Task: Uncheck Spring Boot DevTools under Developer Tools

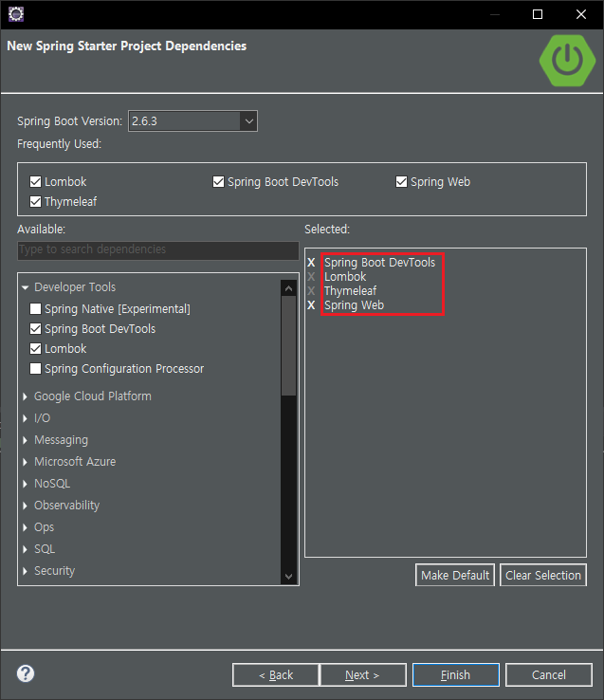Action: (x=35, y=329)
